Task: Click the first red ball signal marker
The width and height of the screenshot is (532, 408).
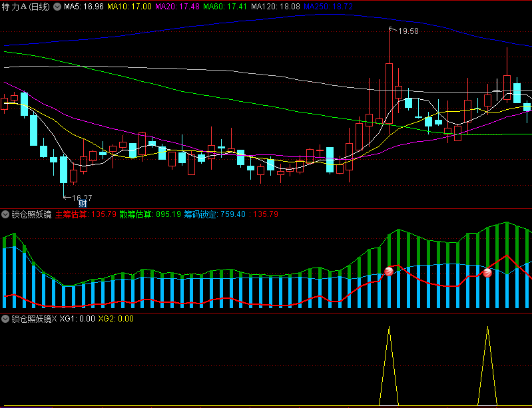Action: pos(389,272)
